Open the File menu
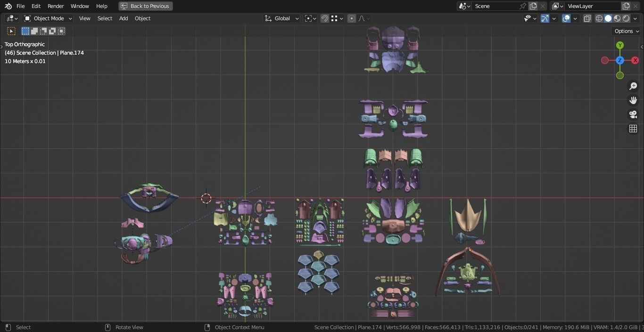 [21, 6]
